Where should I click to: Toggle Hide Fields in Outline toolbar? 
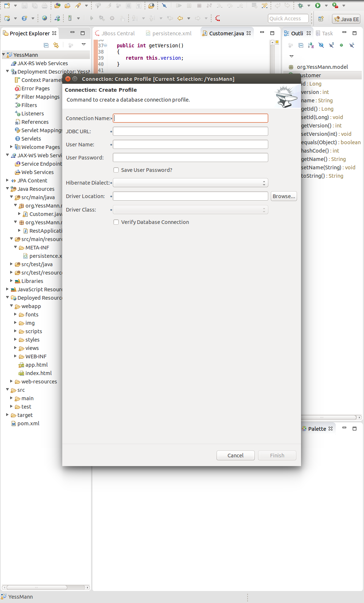point(321,45)
